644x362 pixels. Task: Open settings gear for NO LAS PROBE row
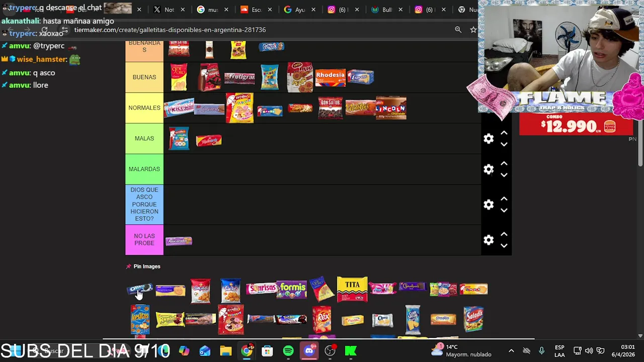click(489, 240)
